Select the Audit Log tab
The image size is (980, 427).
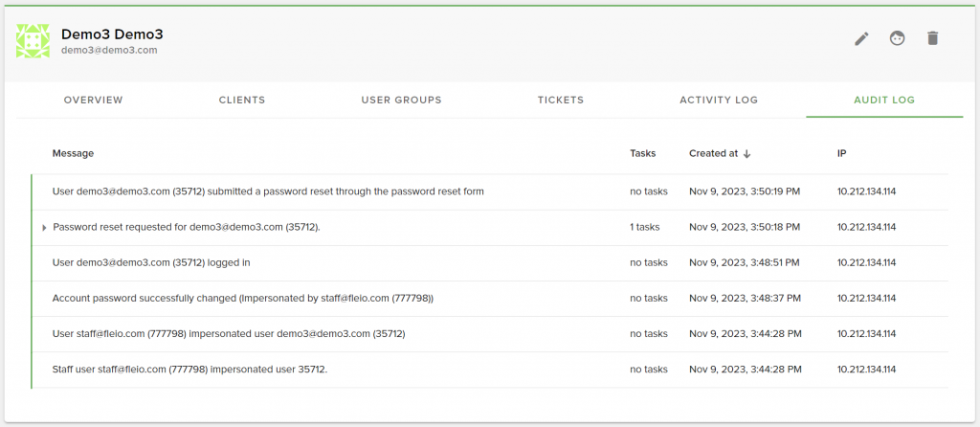[x=884, y=100]
